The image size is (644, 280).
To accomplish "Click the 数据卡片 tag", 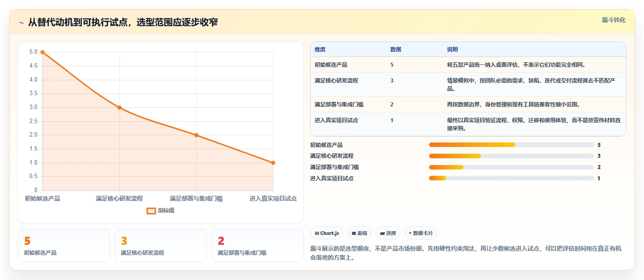I will [x=421, y=233].
